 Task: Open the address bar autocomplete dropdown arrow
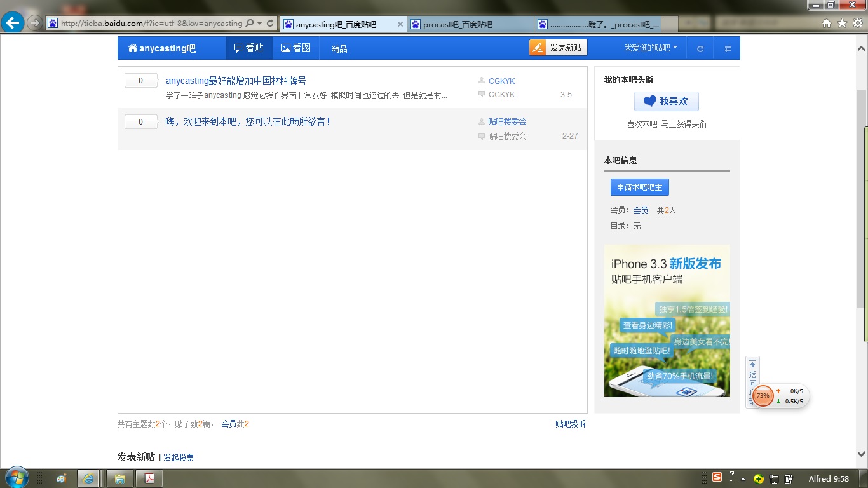pyautogui.click(x=259, y=23)
